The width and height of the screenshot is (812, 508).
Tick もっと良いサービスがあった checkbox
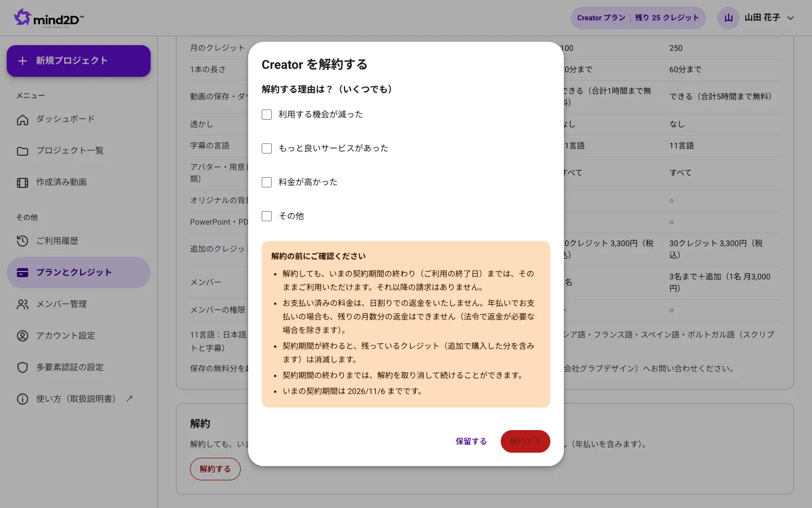[x=267, y=148]
